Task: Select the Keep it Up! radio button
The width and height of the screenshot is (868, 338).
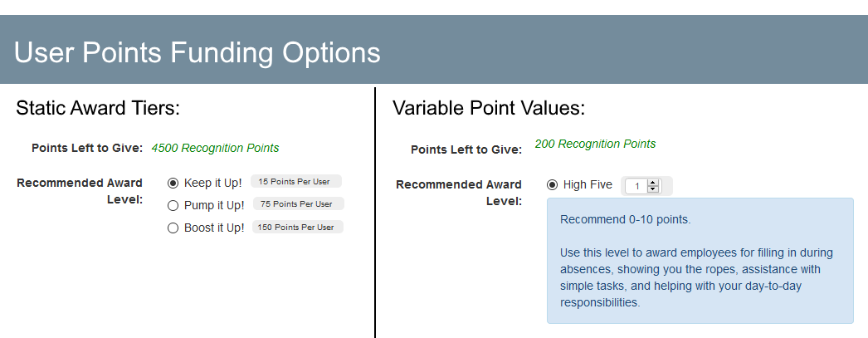Action: 173,183
